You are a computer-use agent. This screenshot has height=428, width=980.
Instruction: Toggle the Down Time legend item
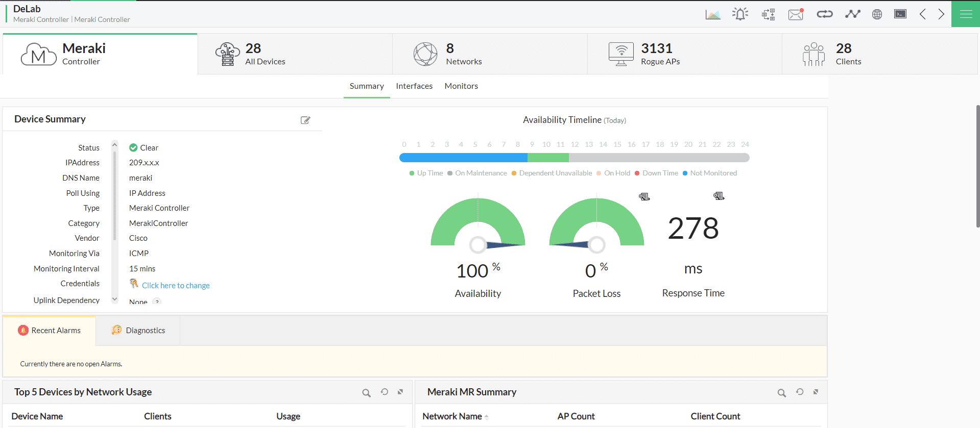656,173
